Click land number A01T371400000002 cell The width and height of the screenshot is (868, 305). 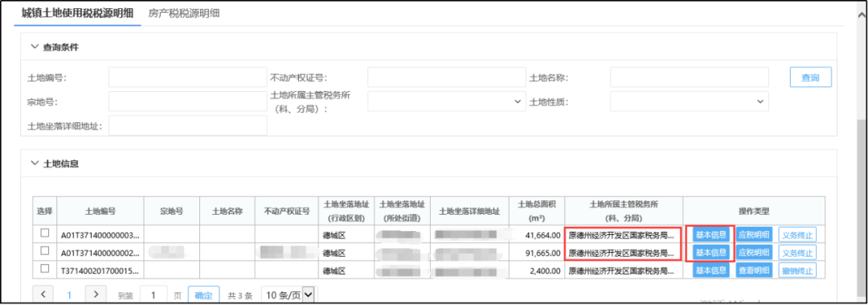click(100, 253)
